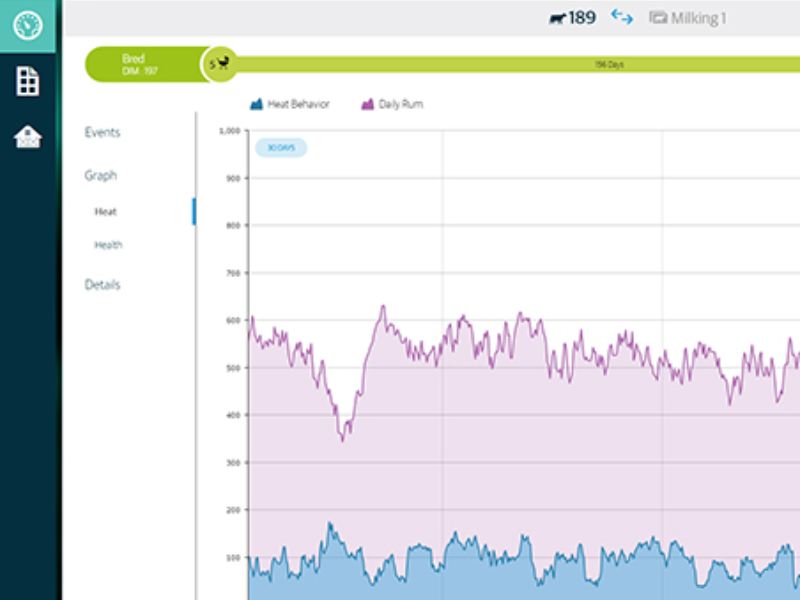Toggle the Heat Behavior series label

point(298,104)
